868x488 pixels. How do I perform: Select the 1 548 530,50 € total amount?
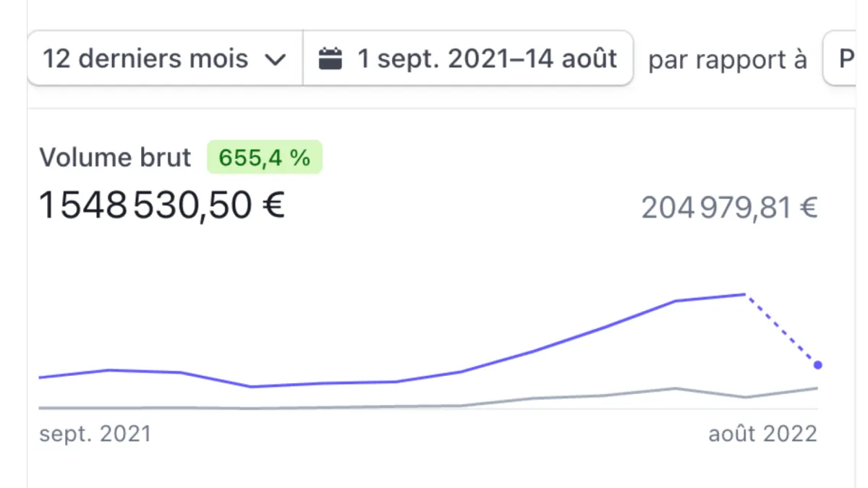tap(161, 206)
